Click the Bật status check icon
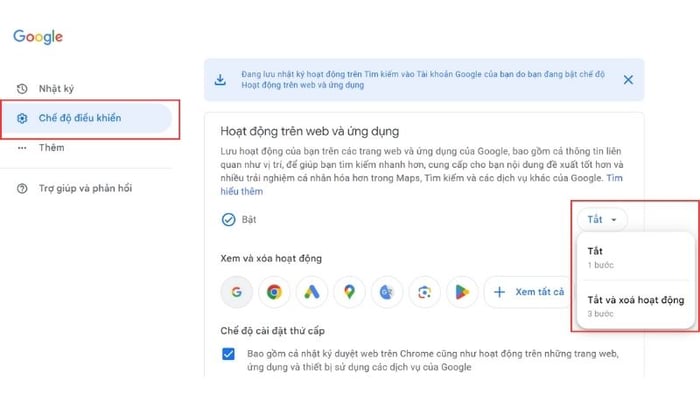The image size is (700, 393). coord(228,220)
